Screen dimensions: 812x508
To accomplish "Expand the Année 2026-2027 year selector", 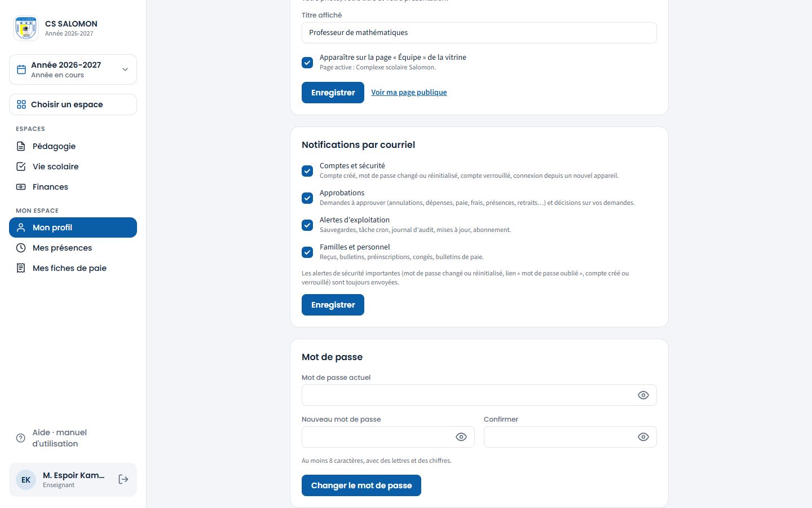I will (73, 69).
